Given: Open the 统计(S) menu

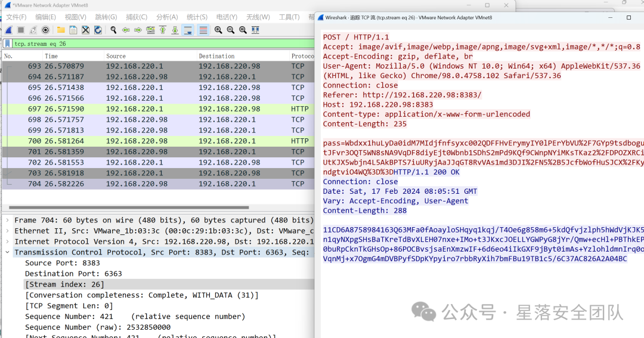Looking at the screenshot, I should point(197,17).
